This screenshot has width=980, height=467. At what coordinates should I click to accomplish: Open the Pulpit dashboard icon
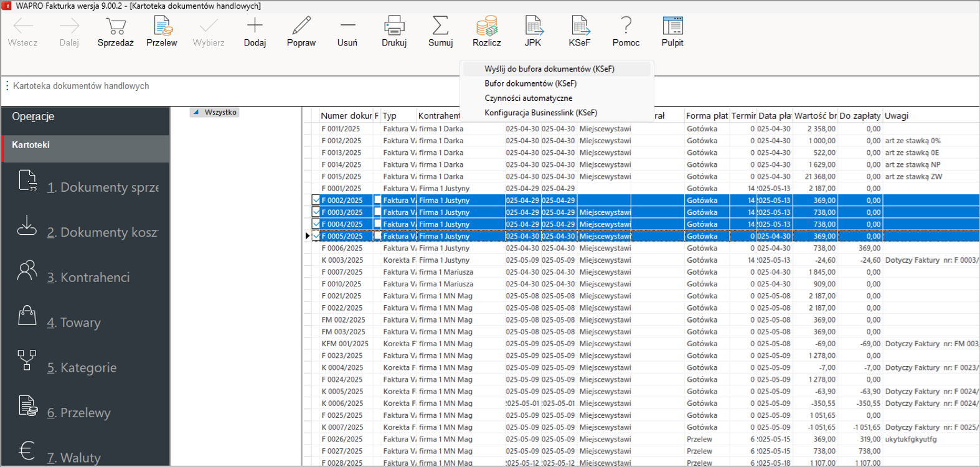[x=672, y=26]
